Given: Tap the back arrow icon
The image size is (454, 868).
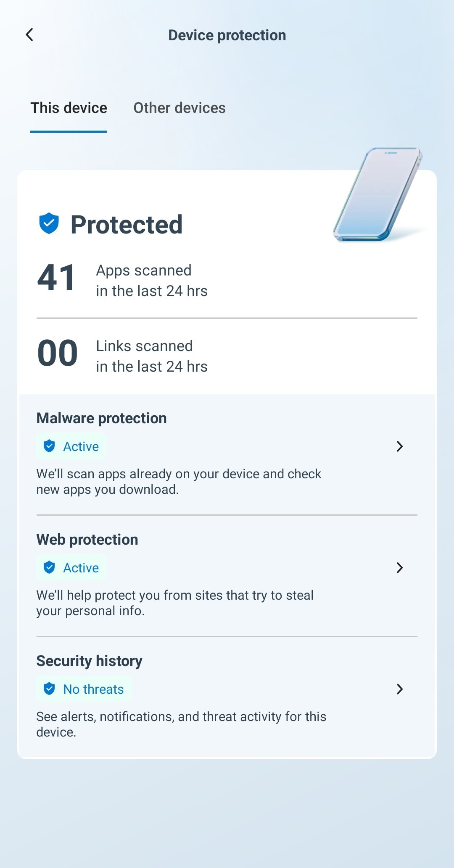Looking at the screenshot, I should [x=29, y=35].
